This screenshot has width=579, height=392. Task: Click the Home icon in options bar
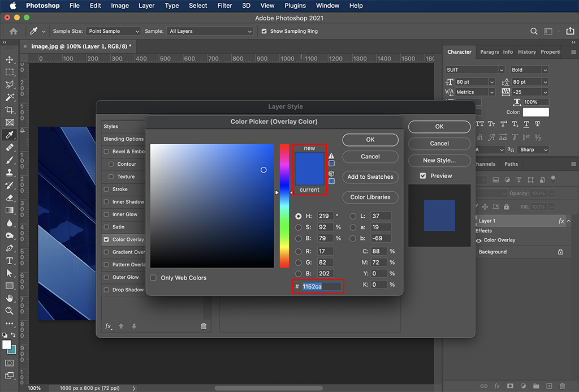tap(14, 32)
